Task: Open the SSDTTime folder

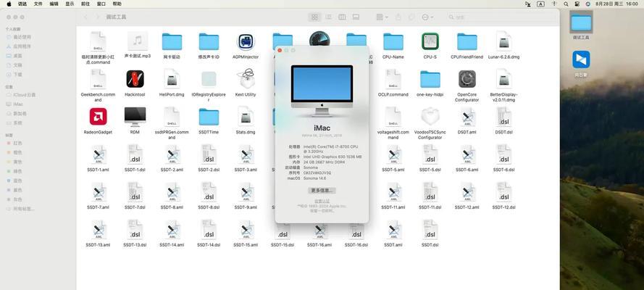Action: [209, 117]
